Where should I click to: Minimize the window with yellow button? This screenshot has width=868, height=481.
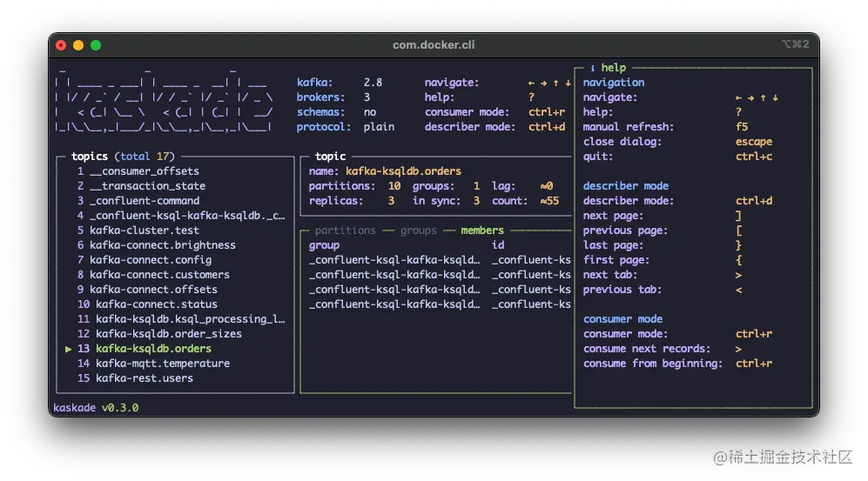(78, 45)
